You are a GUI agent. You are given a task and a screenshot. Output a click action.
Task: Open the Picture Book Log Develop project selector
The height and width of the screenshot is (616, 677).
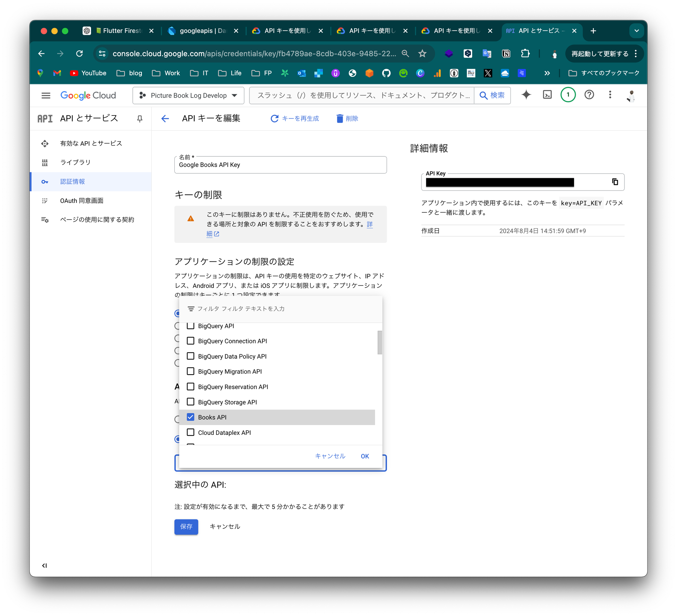coord(188,95)
